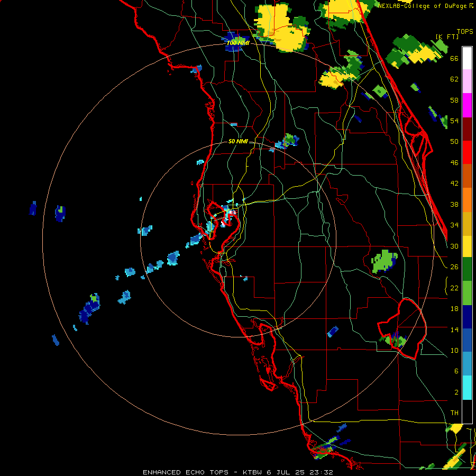Click the 100 NMI range ring label
This screenshot has width=476, height=476.
click(x=238, y=43)
